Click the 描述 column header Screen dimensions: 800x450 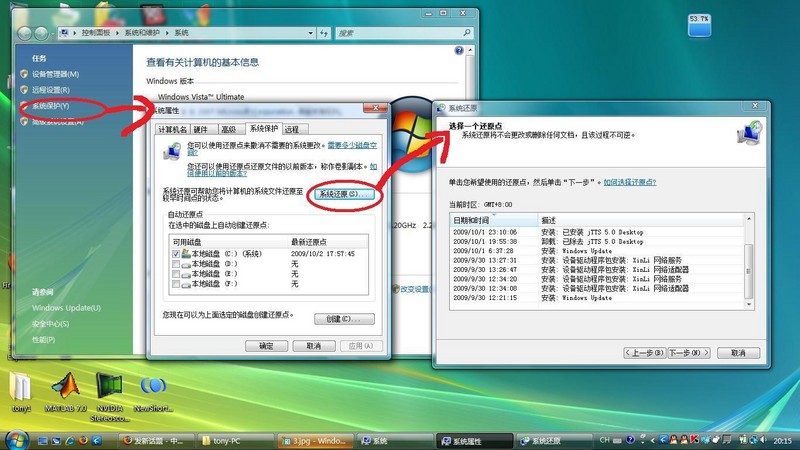tap(641, 220)
